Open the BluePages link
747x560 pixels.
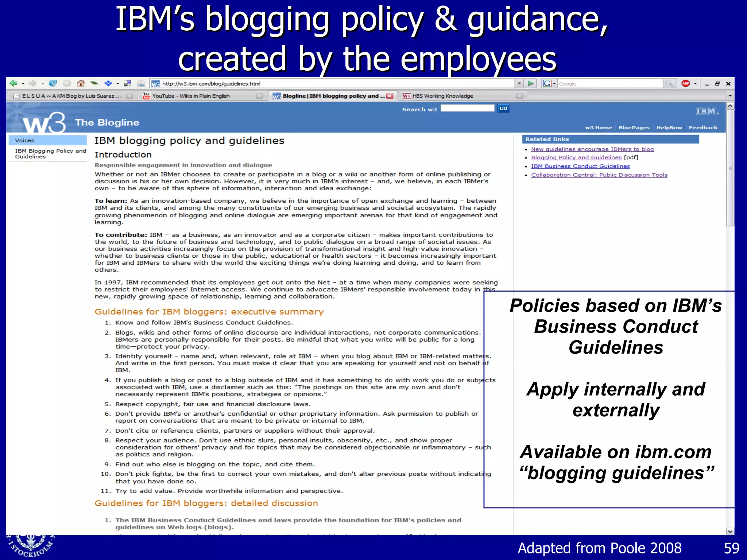click(x=634, y=128)
